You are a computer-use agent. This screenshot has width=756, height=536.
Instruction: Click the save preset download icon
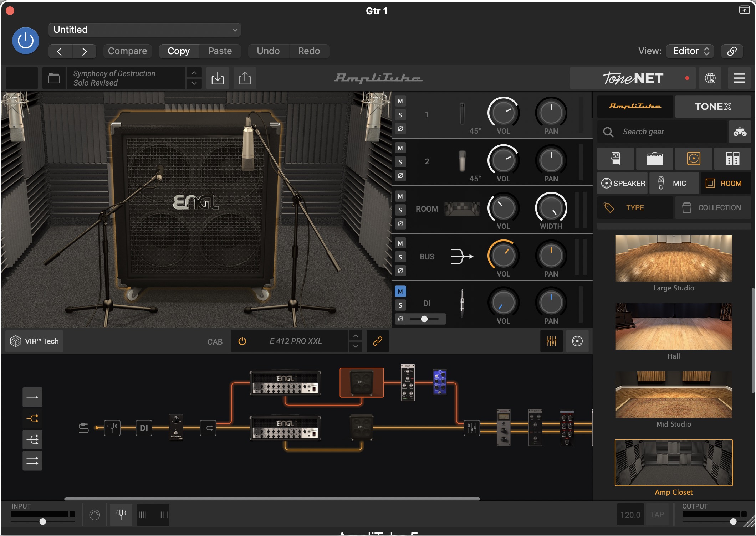(x=218, y=78)
